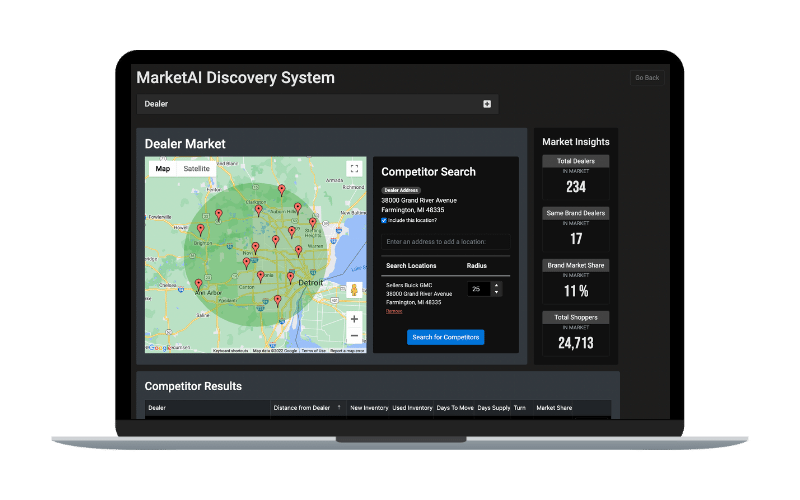The height and width of the screenshot is (500, 800).
Task: Open Terms of Use map link
Action: coord(313,351)
